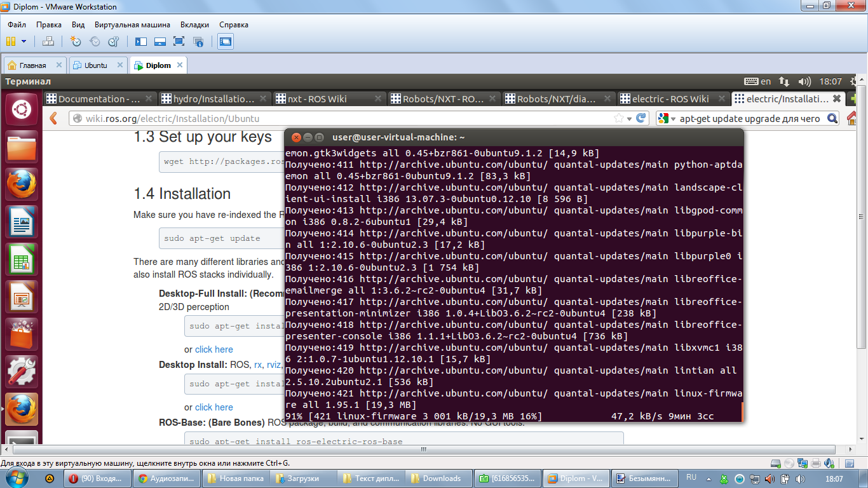The width and height of the screenshot is (868, 488).
Task: Open the network indicator in Ubuntu panel
Action: click(x=784, y=81)
